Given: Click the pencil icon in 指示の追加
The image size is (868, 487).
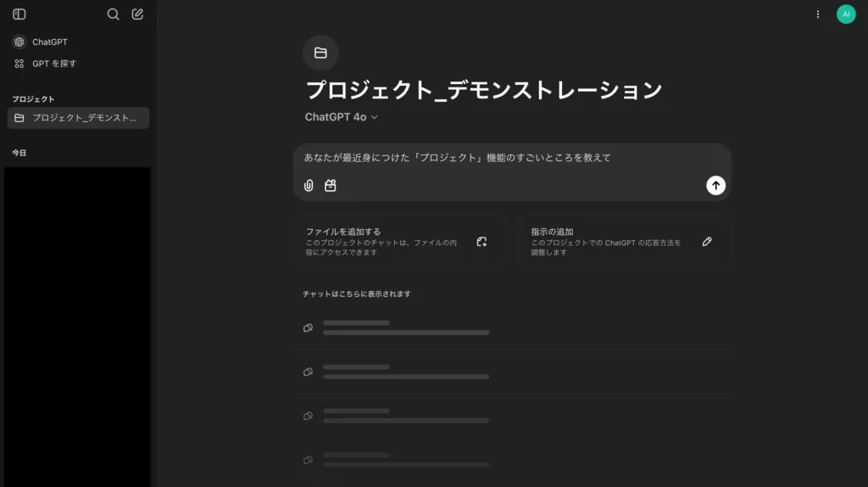Looking at the screenshot, I should [x=707, y=242].
